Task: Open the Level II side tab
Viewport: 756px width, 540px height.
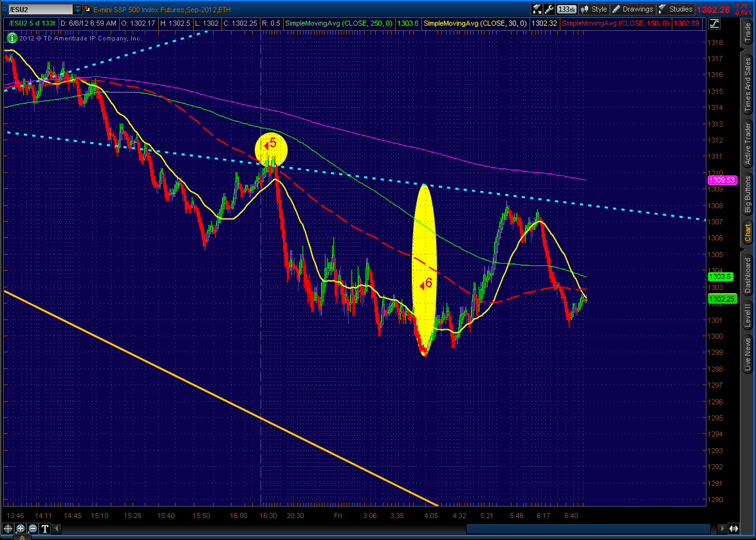Action: (x=748, y=314)
